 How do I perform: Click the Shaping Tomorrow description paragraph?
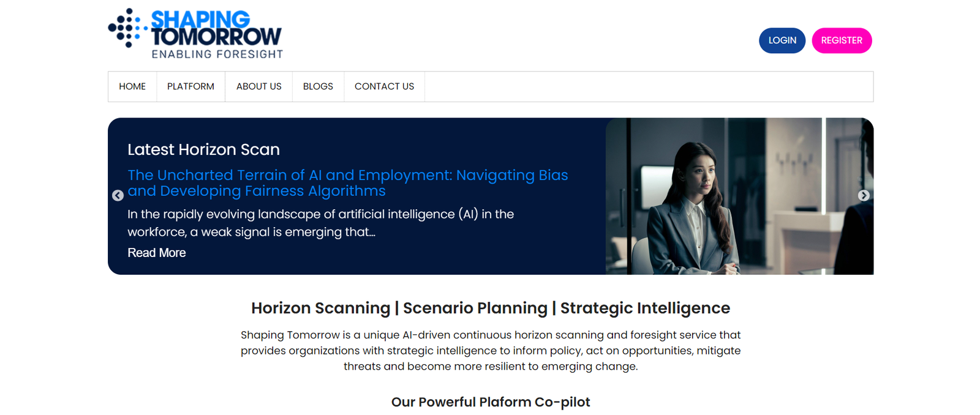490,351
